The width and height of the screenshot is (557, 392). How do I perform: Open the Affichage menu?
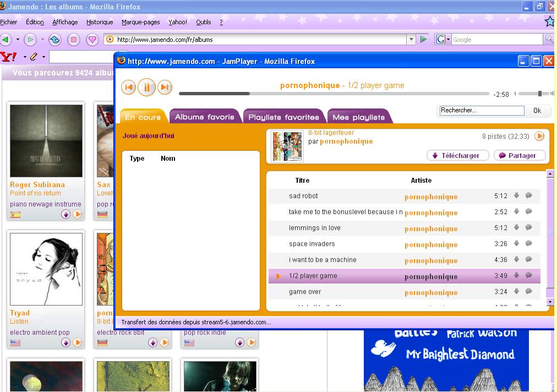point(65,22)
